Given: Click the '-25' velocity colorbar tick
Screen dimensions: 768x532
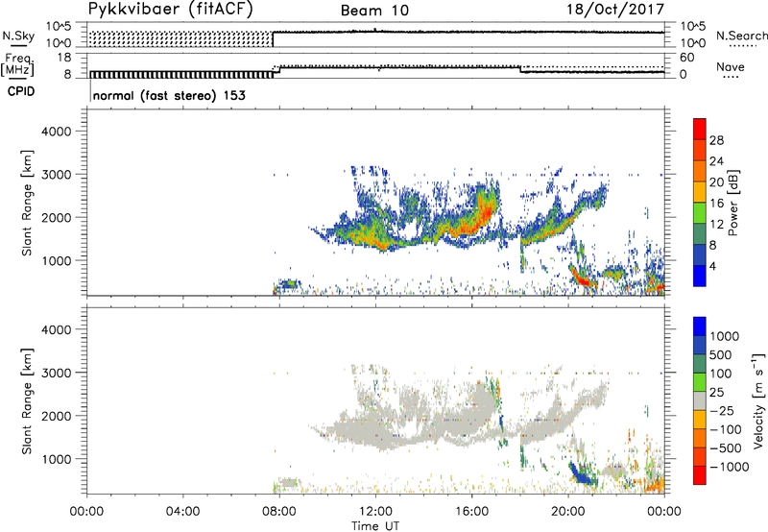Looking at the screenshot, I should coord(722,410).
